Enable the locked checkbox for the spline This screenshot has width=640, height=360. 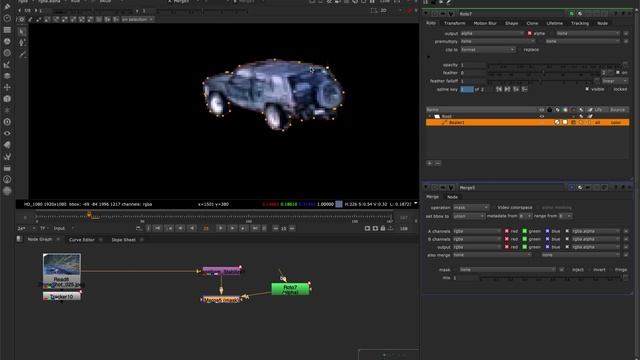tap(610, 89)
